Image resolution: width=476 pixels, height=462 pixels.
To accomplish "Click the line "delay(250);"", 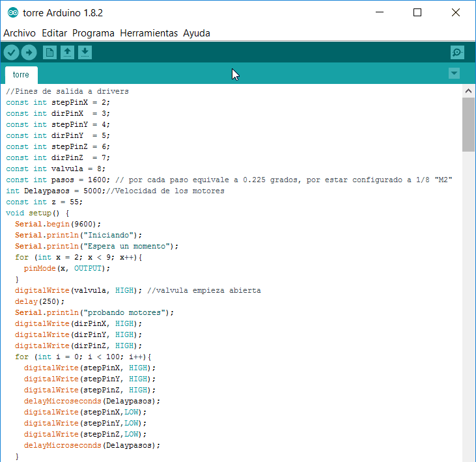I will pos(40,301).
